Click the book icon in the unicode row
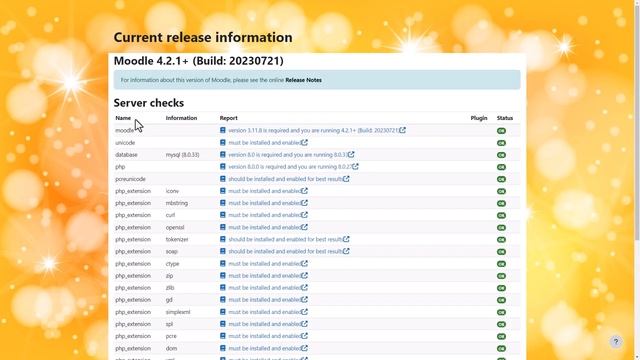Screen dimensions: 640x360 [x=222, y=142]
